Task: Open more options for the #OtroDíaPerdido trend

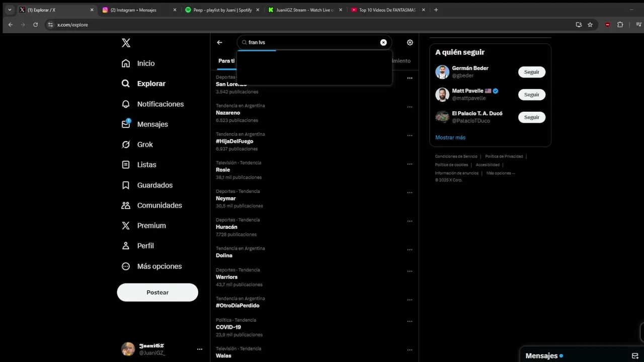Action: point(410,300)
